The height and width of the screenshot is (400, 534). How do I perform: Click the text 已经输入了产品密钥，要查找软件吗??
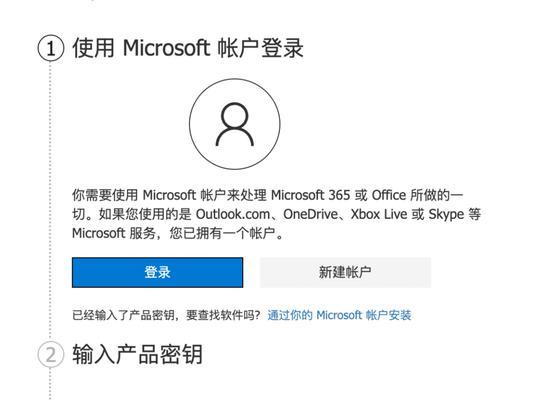point(166,315)
